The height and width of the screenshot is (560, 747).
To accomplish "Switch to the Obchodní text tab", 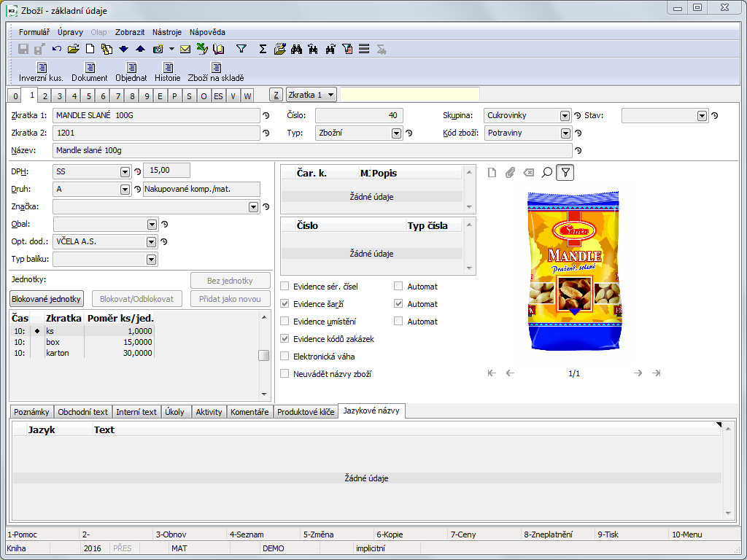I will click(82, 412).
